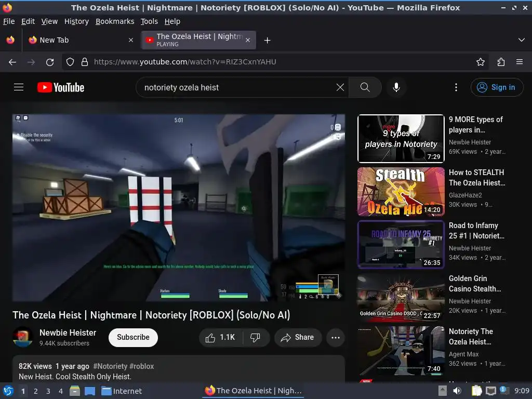Start voice search with microphone icon
This screenshot has height=399, width=532.
pos(396,87)
